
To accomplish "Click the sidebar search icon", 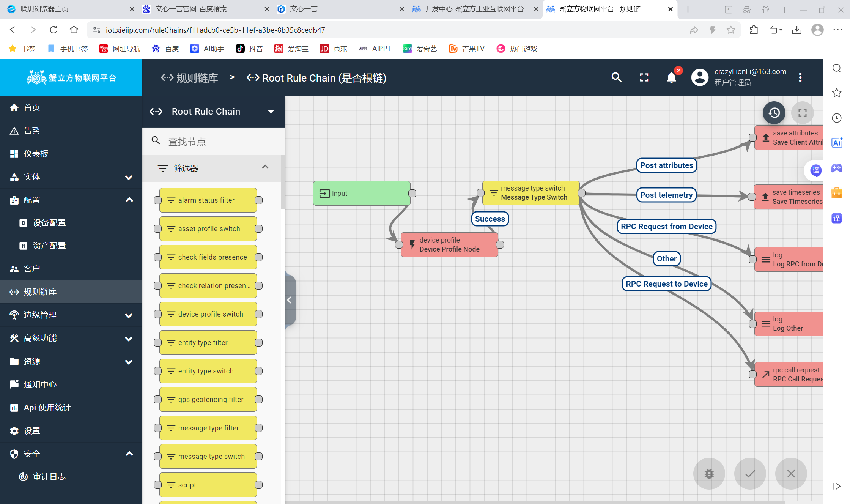I will pos(837,68).
